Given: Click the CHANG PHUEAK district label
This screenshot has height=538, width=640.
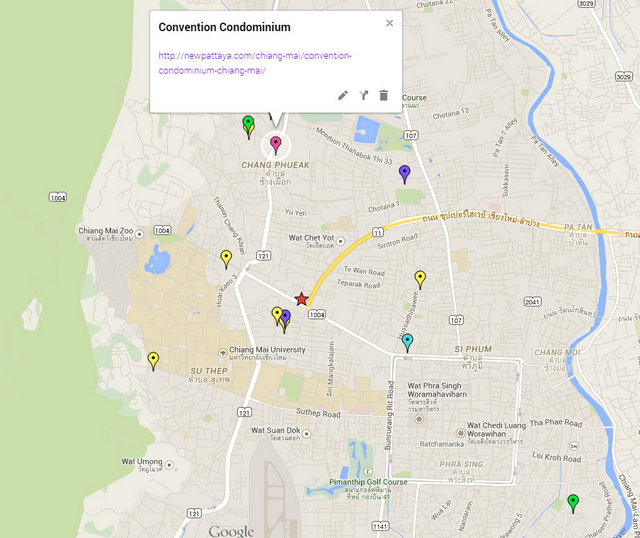Looking at the screenshot, I should click(276, 165).
